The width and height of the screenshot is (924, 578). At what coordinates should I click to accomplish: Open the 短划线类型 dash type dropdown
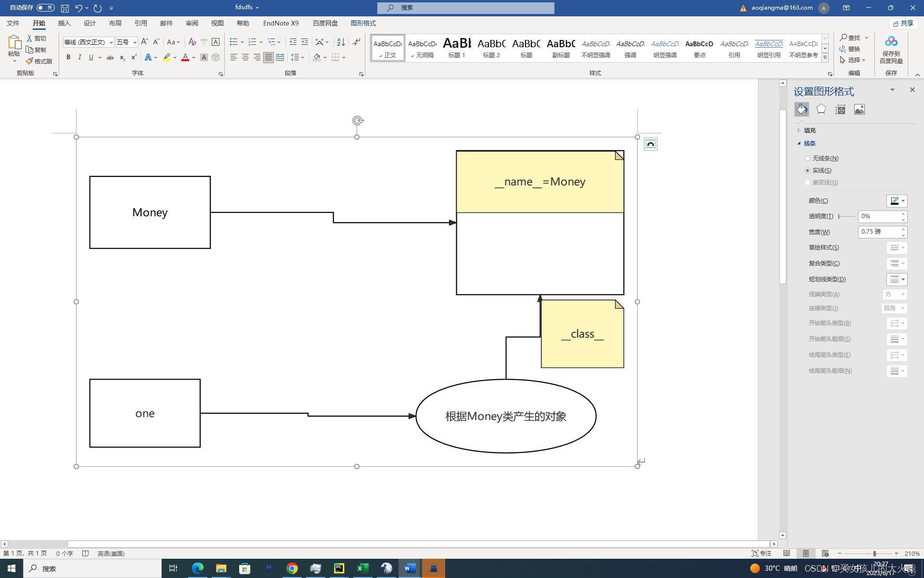897,279
